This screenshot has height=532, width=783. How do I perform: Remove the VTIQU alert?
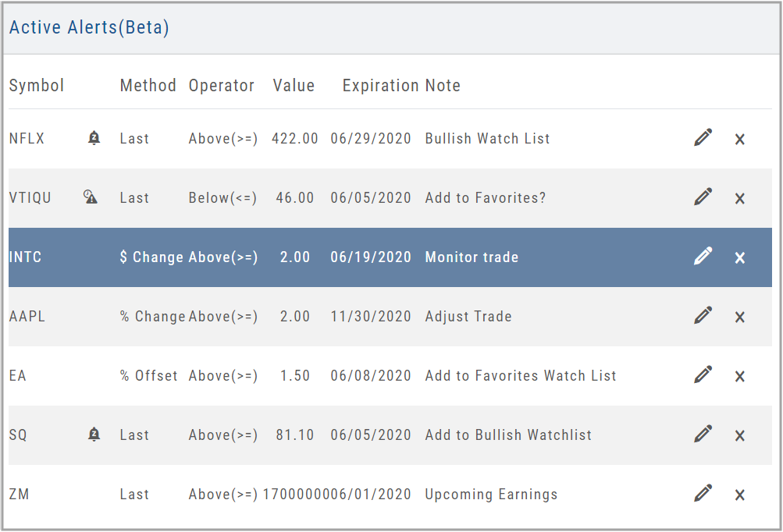pos(740,199)
